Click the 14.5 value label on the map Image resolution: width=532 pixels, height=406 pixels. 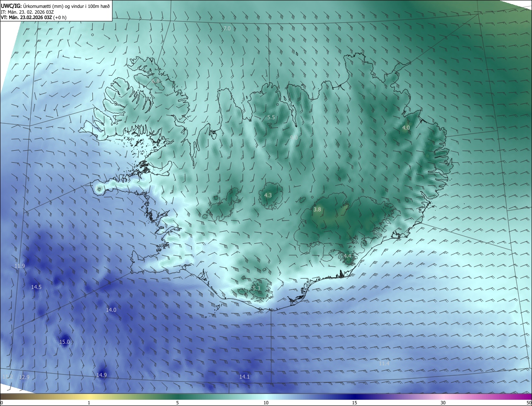(36, 287)
